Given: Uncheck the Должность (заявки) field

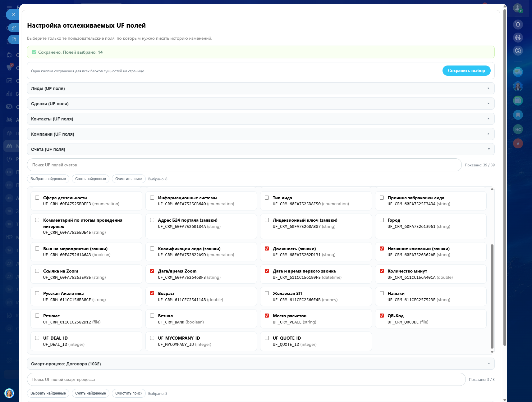Looking at the screenshot, I should 267,249.
